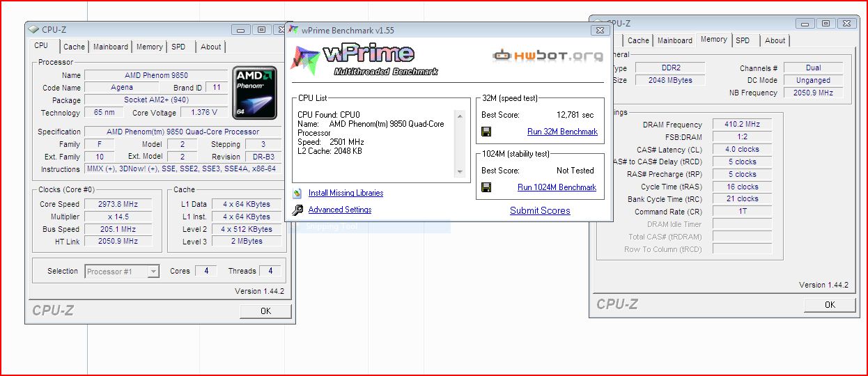868x376 pixels.
Task: Open the About tab in left CPU-Z window
Action: [211, 47]
